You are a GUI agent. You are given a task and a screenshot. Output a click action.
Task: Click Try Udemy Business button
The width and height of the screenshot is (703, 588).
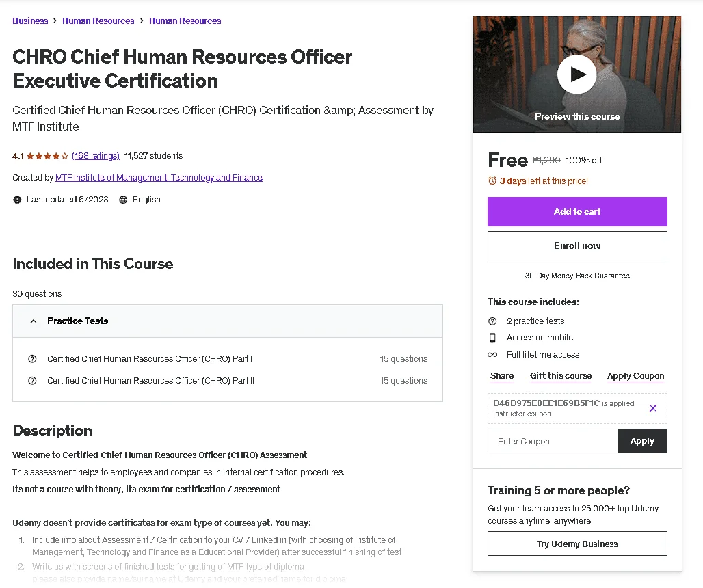point(577,544)
